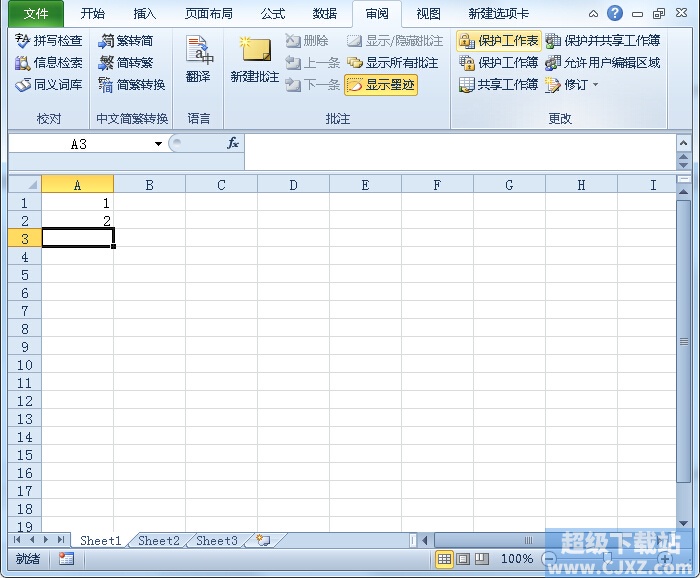Click 保护工作表 protect sheet
The image size is (700, 578).
pos(499,41)
